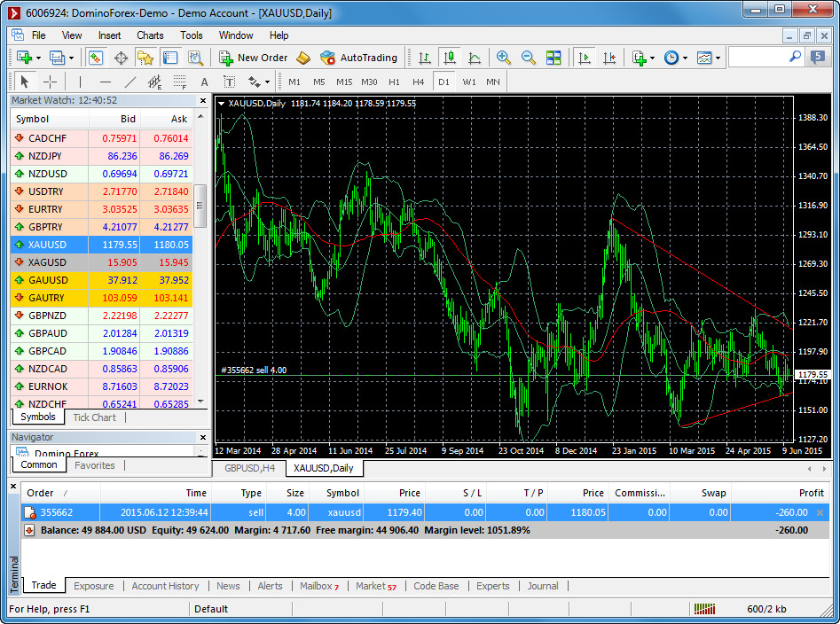Screen dimensions: 840x624
Task: Open the Periods clock dropdown
Action: [674, 58]
